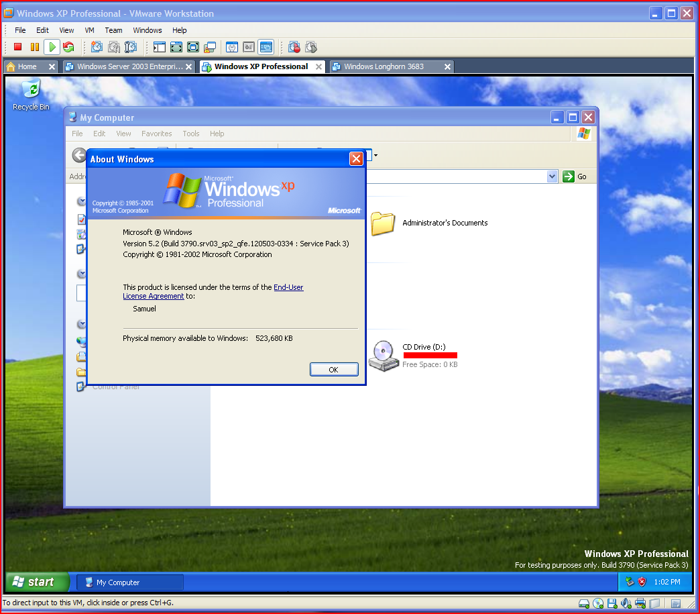This screenshot has width=700, height=614.
Task: Power on the virtual machine
Action: tap(52, 47)
